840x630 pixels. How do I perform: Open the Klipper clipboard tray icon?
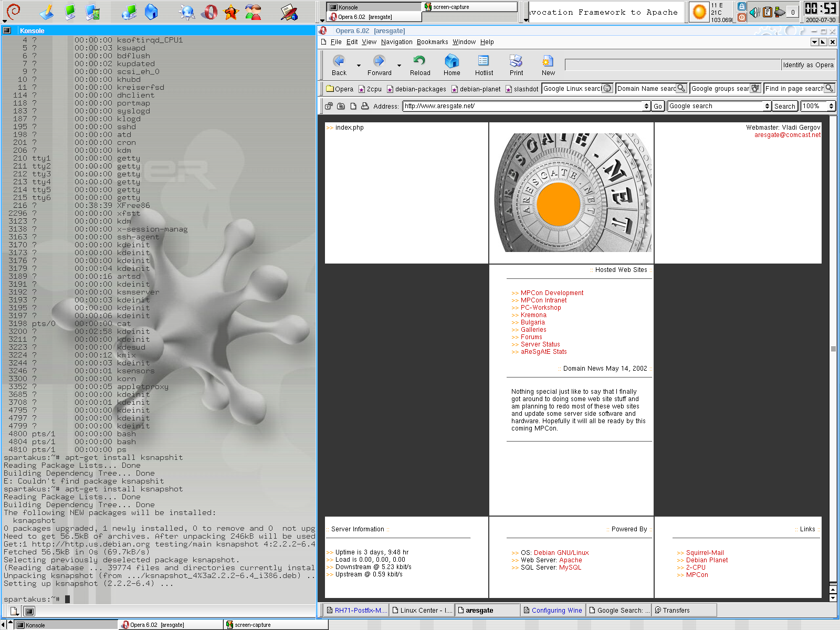tap(767, 12)
